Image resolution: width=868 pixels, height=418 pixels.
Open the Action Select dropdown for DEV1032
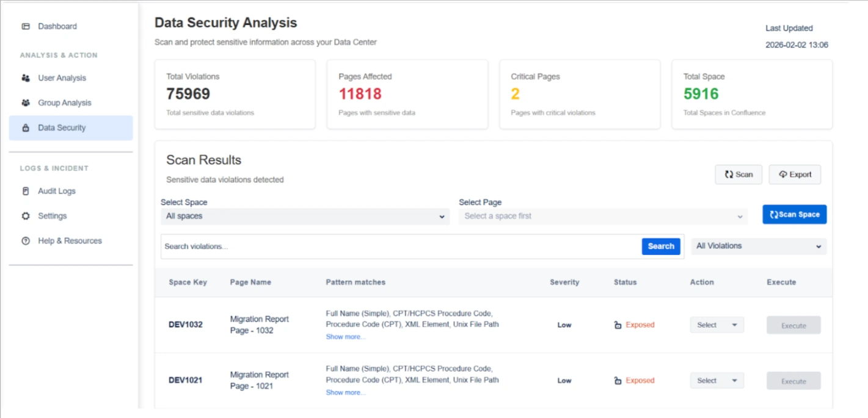[717, 325]
